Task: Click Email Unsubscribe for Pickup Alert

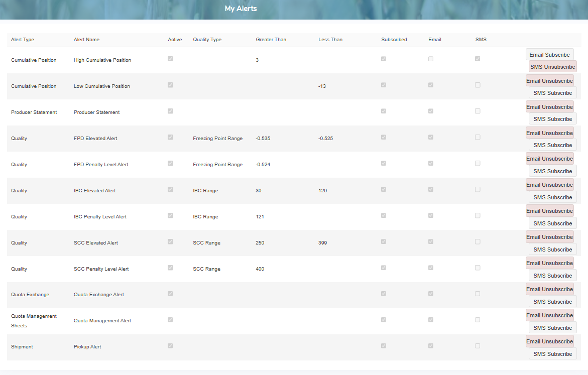Action: [x=549, y=341]
